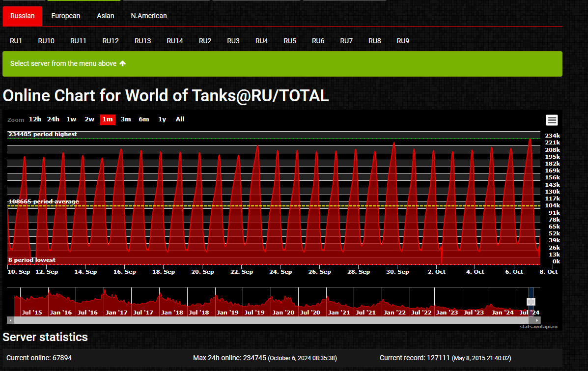Select the N.American region tab
The width and height of the screenshot is (588, 371).
click(148, 16)
